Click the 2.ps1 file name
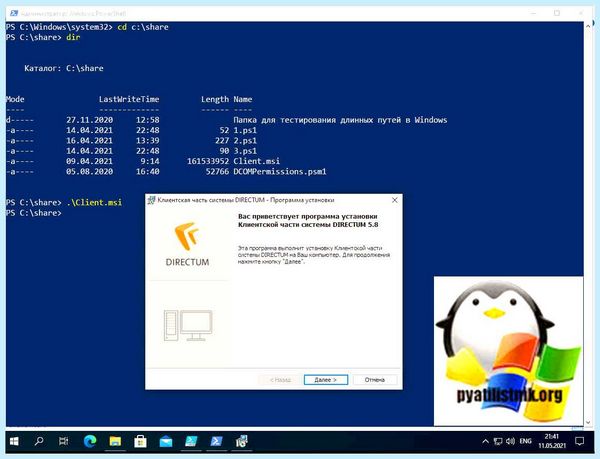 click(245, 140)
